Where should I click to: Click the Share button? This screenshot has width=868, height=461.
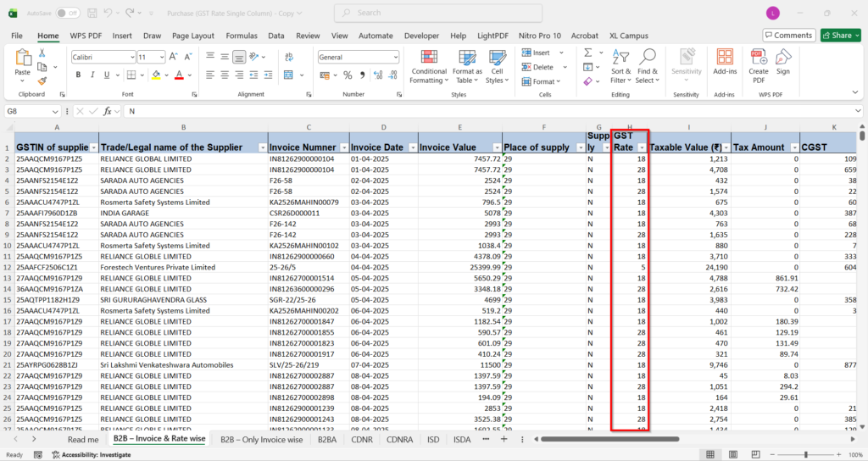pos(841,36)
